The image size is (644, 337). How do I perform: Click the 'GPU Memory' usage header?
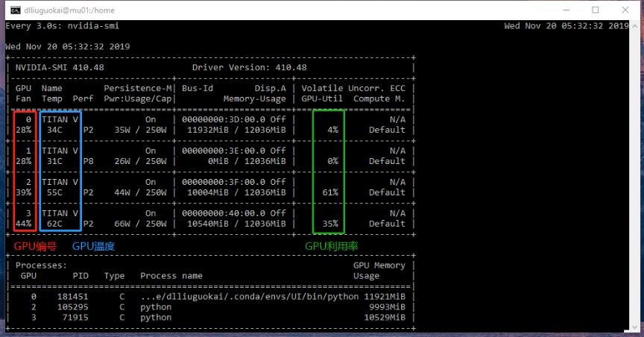coord(379,265)
